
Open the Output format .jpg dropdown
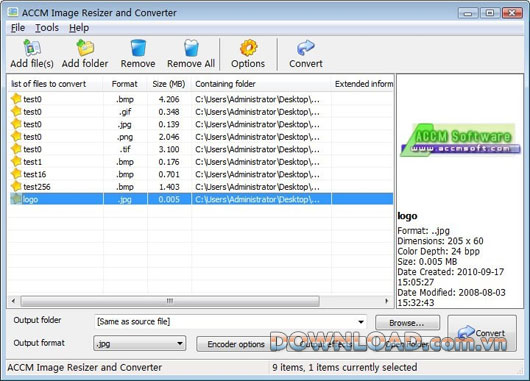140,344
